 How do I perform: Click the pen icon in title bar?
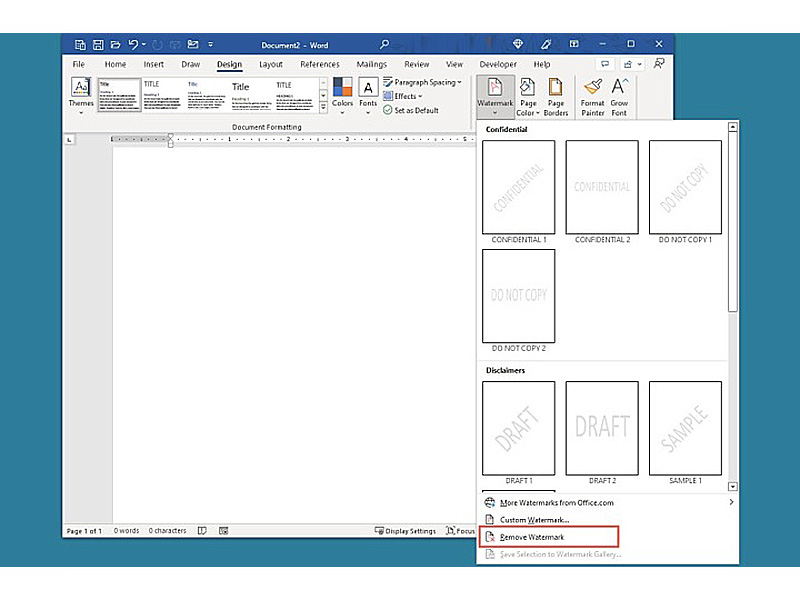546,44
